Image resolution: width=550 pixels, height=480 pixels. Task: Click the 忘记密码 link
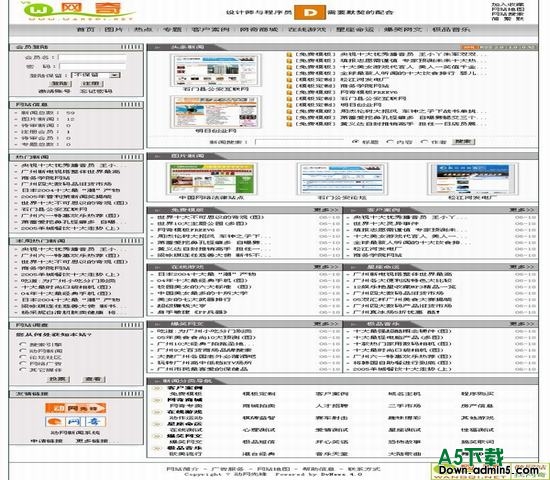pos(96,91)
